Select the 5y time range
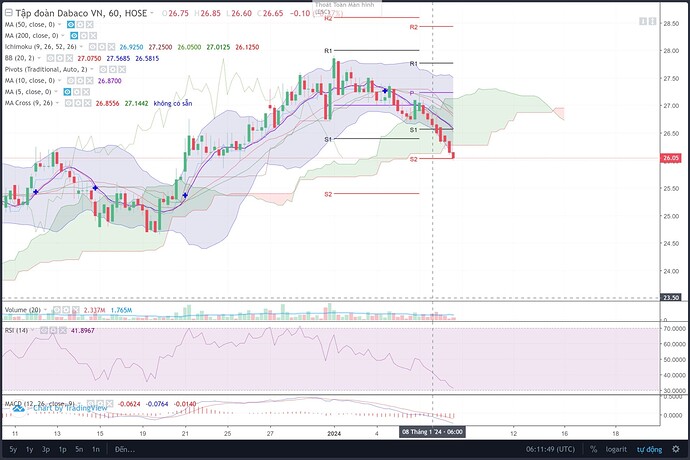The height and width of the screenshot is (460, 690). [13, 449]
